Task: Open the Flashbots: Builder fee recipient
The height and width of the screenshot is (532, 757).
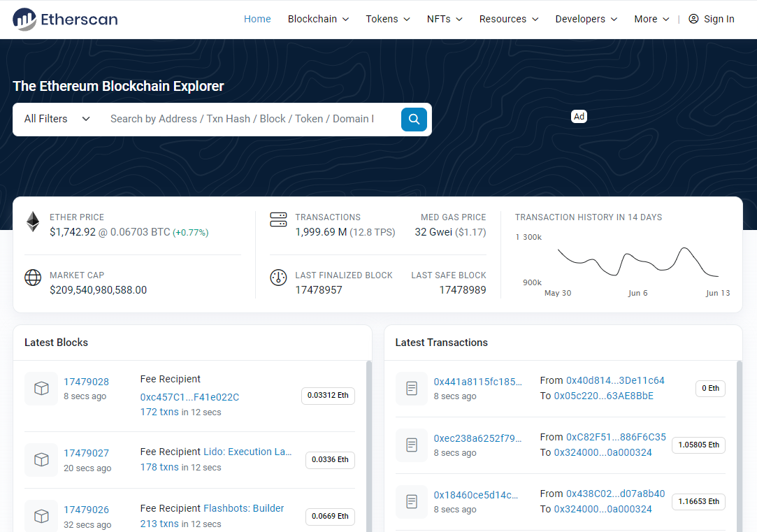Action: (x=244, y=508)
